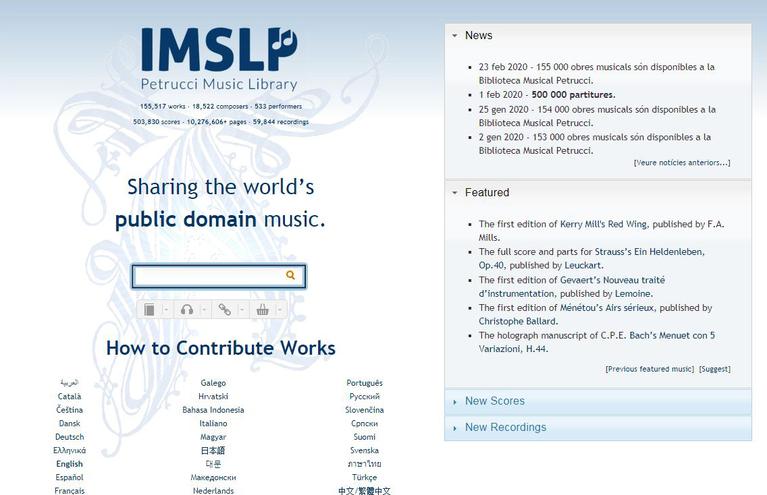The height and width of the screenshot is (495, 767).
Task: Click the 10,276,606+ pages statistic
Action: [x=216, y=122]
